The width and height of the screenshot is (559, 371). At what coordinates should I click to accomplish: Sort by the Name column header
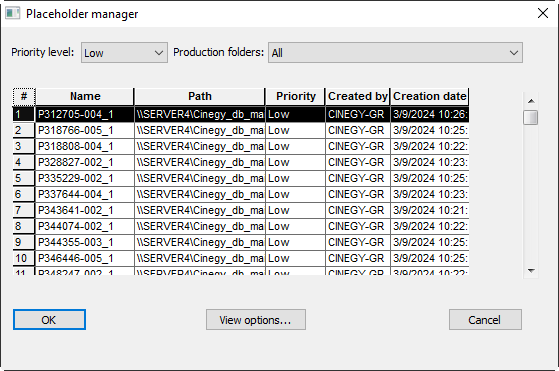[85, 97]
